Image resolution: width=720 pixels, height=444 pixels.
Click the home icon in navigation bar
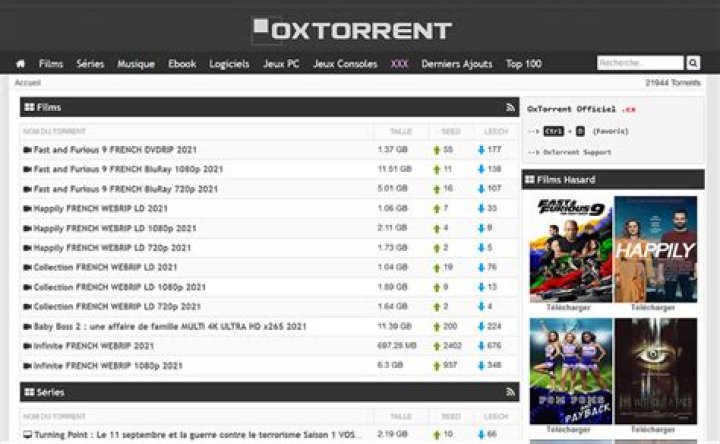(x=20, y=64)
